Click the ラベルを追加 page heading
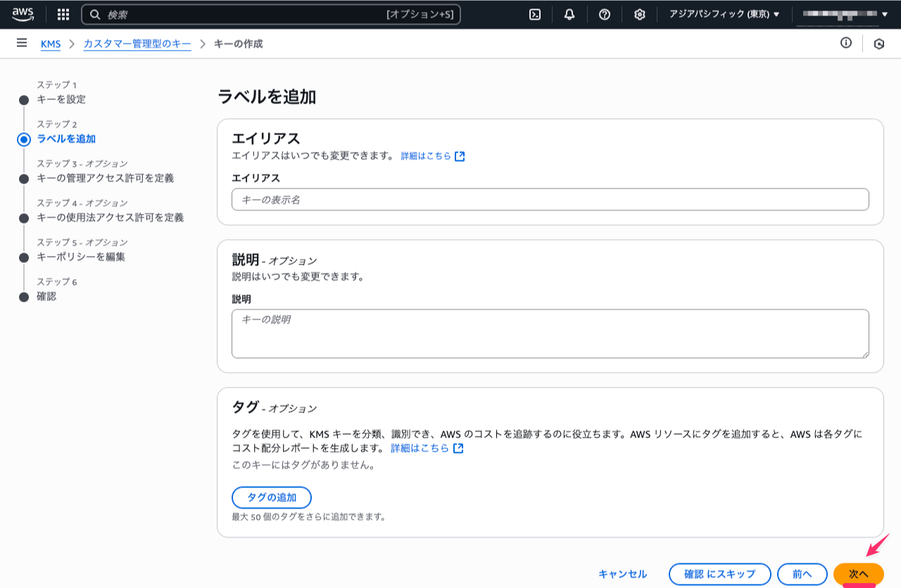This screenshot has width=901, height=588. click(x=267, y=97)
